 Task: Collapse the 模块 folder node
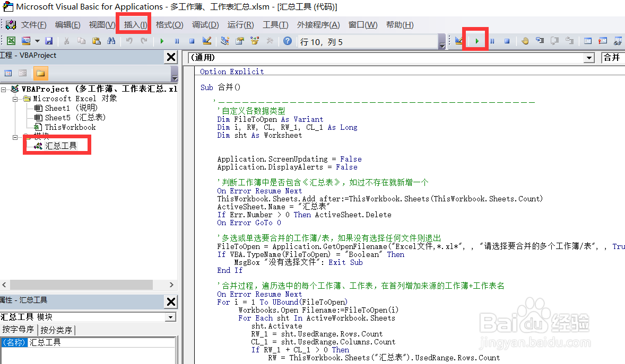(x=15, y=137)
